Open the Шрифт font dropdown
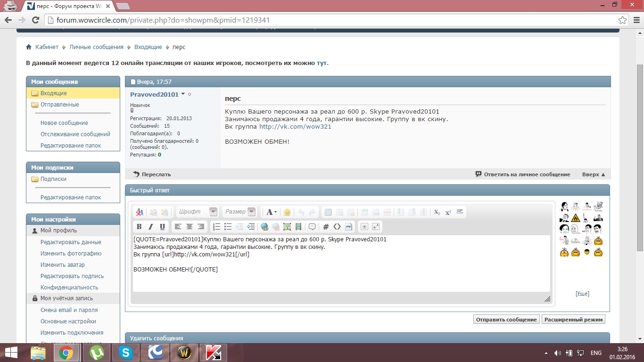The image size is (644, 362). pyautogui.click(x=198, y=212)
